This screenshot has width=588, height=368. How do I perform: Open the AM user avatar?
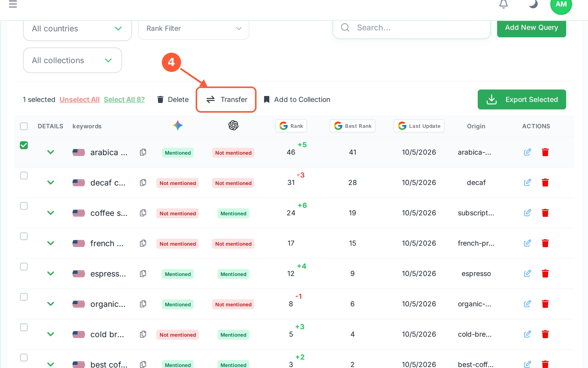(x=561, y=4)
